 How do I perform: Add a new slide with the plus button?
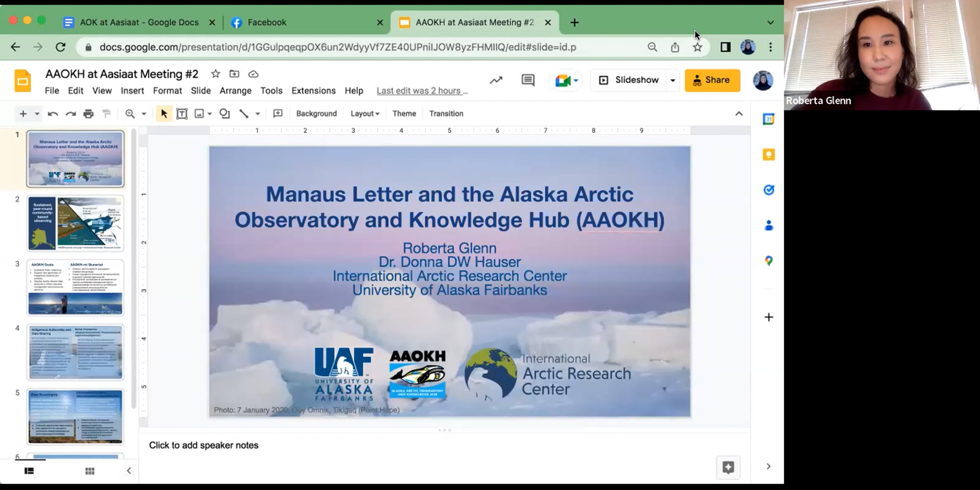(23, 114)
